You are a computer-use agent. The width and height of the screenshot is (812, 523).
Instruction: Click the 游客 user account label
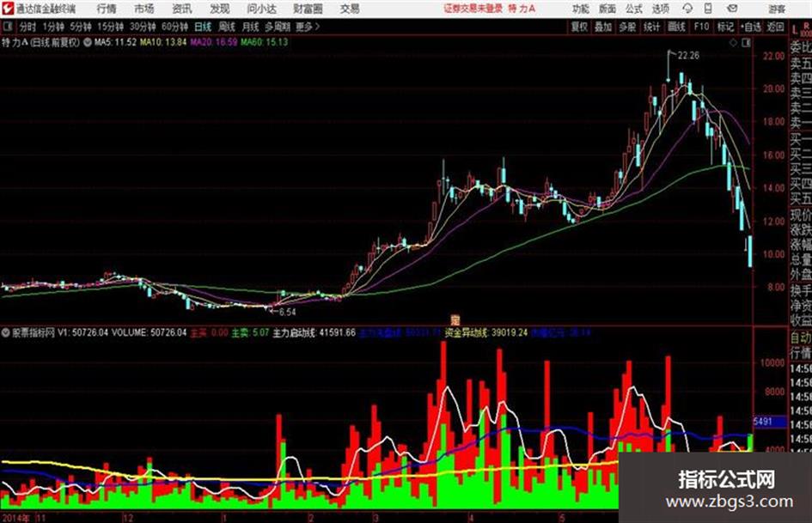tap(776, 9)
